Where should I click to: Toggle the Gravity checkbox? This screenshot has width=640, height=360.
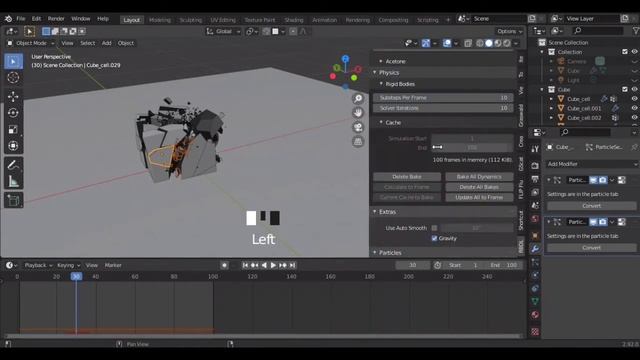pyautogui.click(x=434, y=238)
